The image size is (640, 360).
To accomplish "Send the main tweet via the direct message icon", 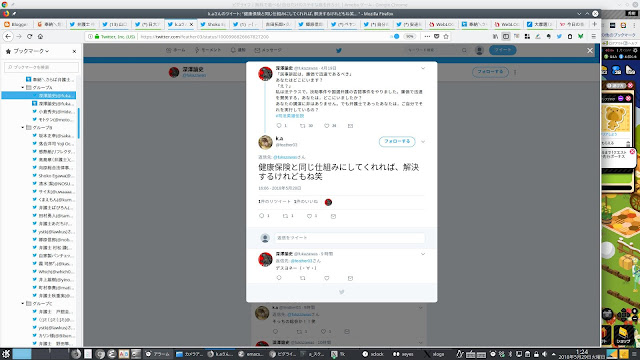I will coord(333,216).
